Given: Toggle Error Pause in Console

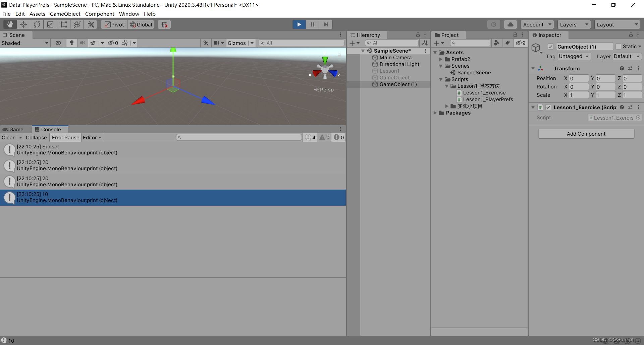Looking at the screenshot, I should (65, 137).
